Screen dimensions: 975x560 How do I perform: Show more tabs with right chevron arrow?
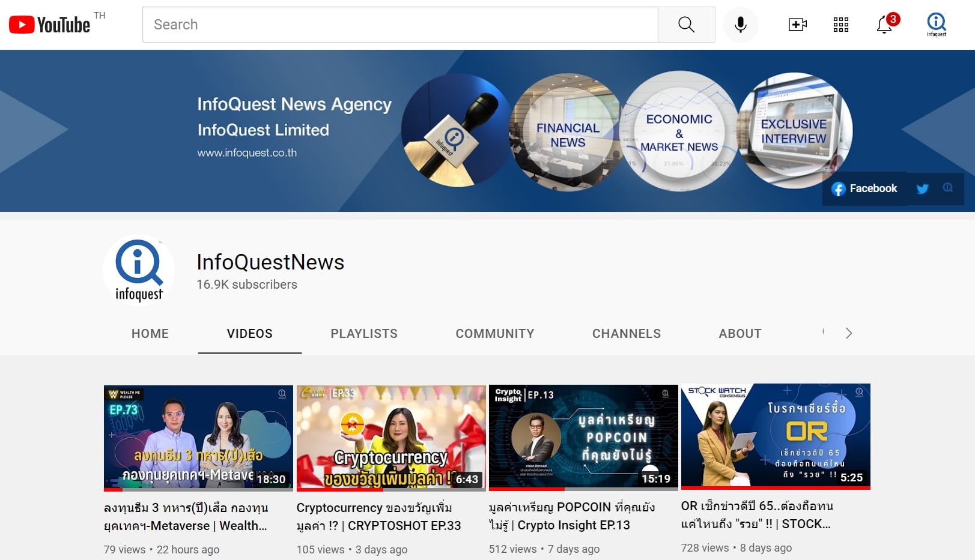click(x=848, y=333)
